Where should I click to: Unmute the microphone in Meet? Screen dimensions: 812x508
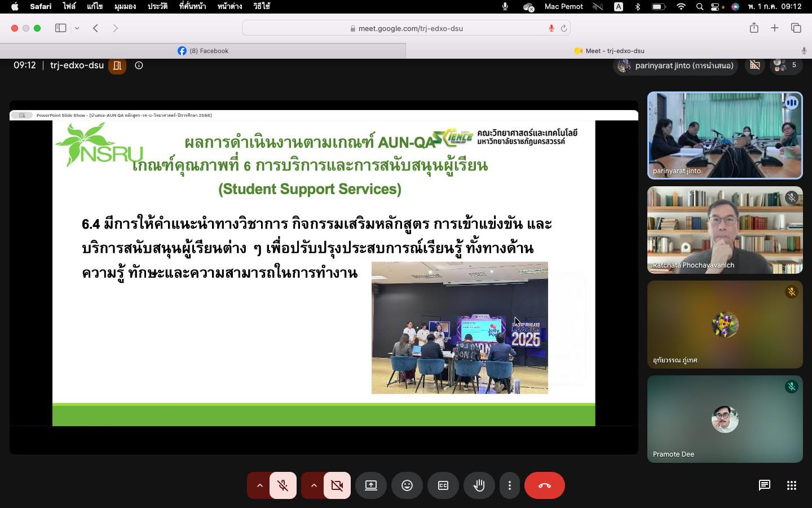[283, 485]
